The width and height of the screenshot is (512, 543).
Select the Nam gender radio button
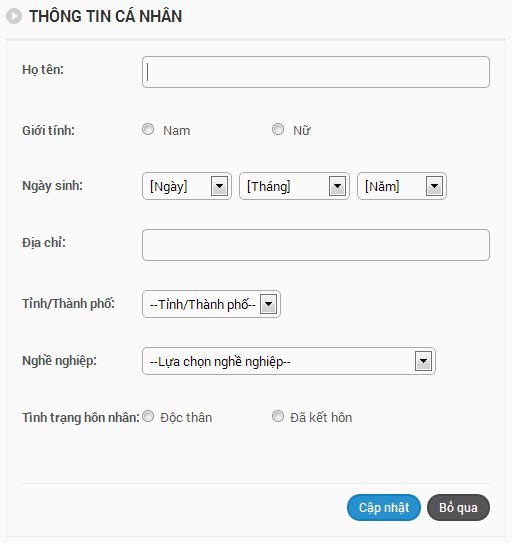[x=148, y=129]
